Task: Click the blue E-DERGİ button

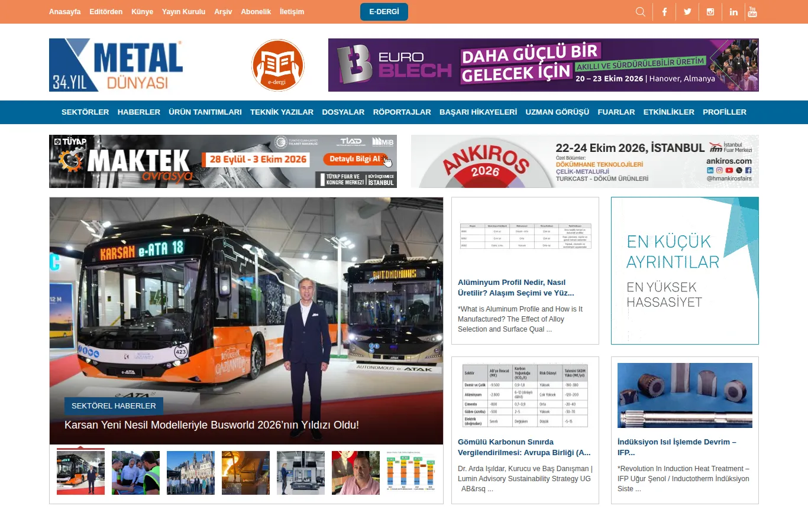Action: (x=384, y=12)
